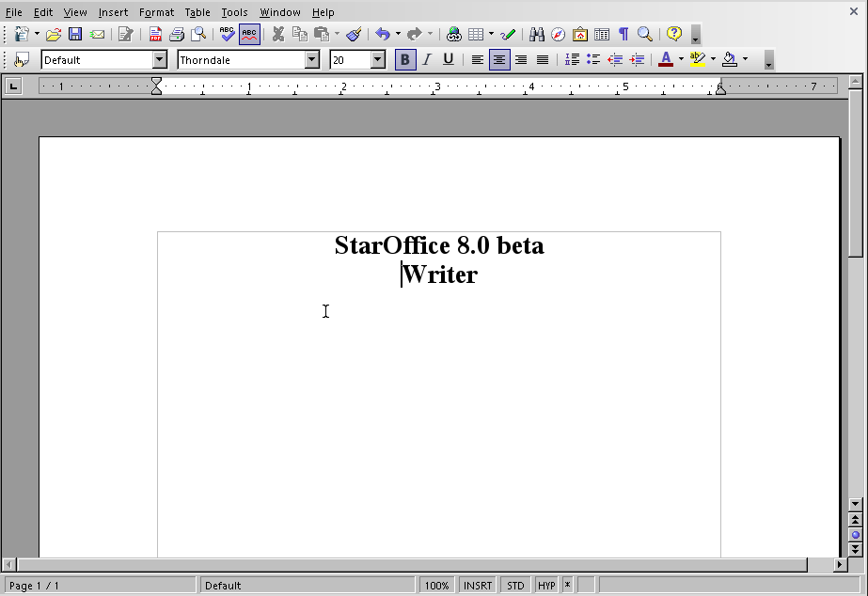
Task: Open the View menu
Action: coord(74,12)
